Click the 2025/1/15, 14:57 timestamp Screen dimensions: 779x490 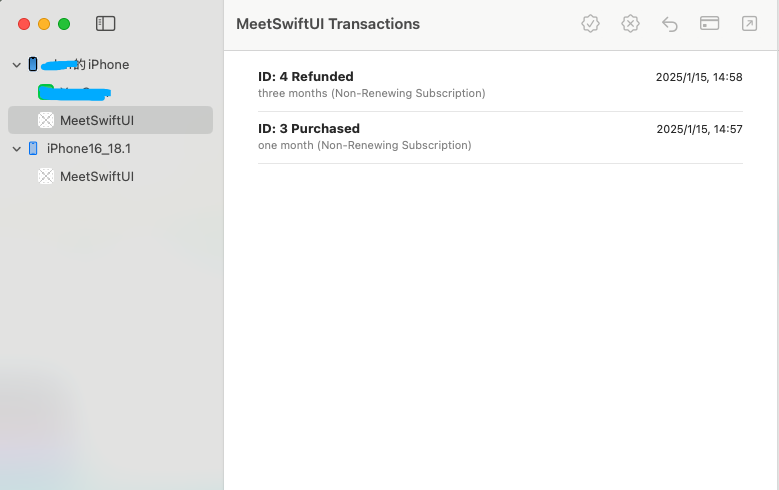click(x=699, y=129)
